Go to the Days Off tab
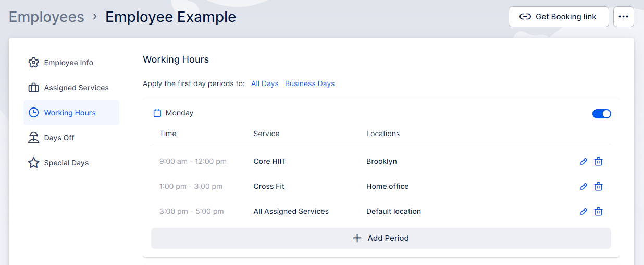This screenshot has width=644, height=265. pyautogui.click(x=71, y=138)
